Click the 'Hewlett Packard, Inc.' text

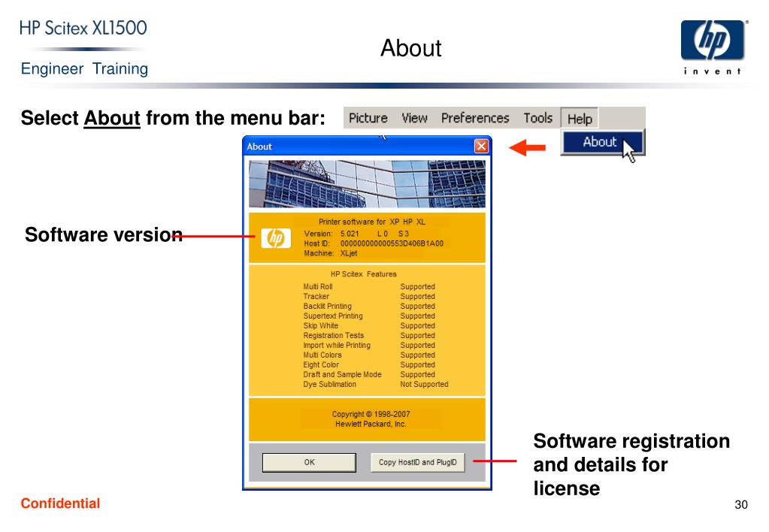click(x=371, y=424)
